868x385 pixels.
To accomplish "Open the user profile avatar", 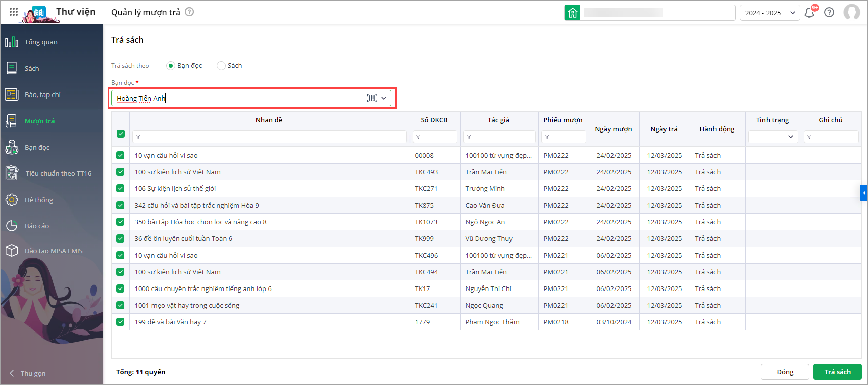I will tap(852, 12).
